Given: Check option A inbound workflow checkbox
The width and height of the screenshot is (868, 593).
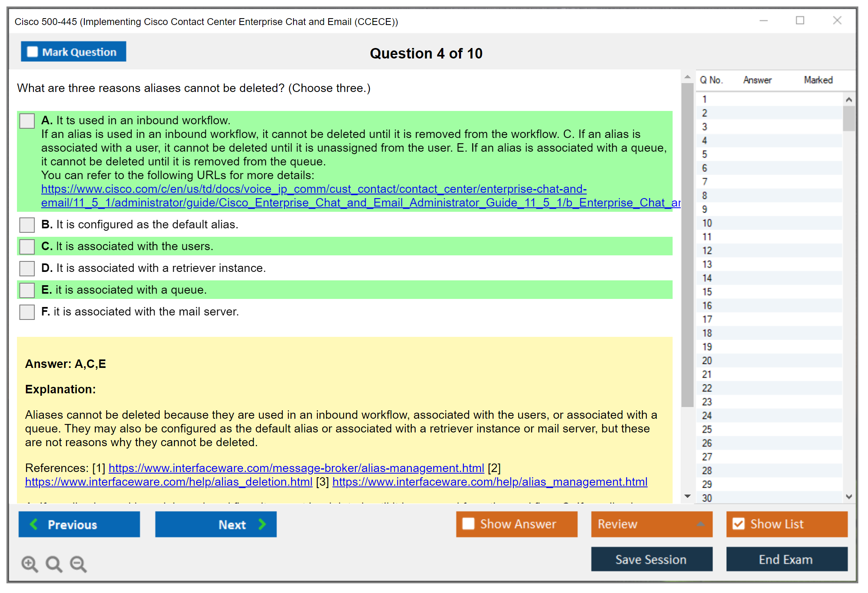Looking at the screenshot, I should 27,121.
